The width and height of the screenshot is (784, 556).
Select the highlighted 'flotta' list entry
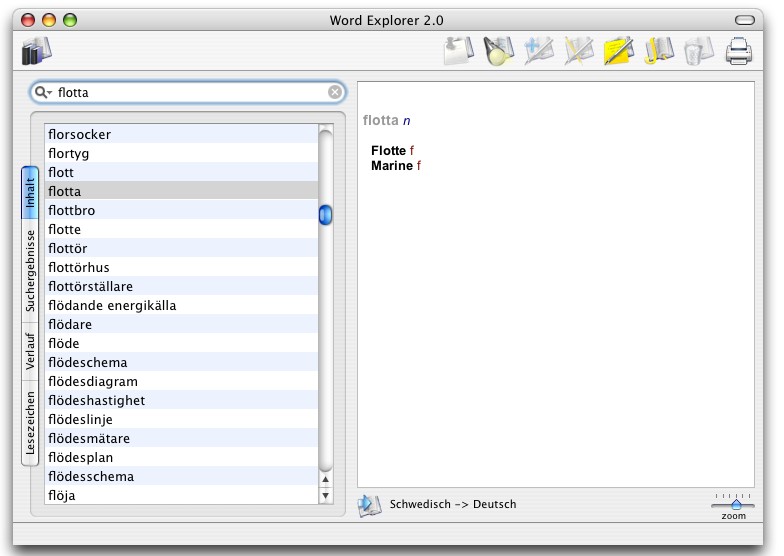click(181, 191)
